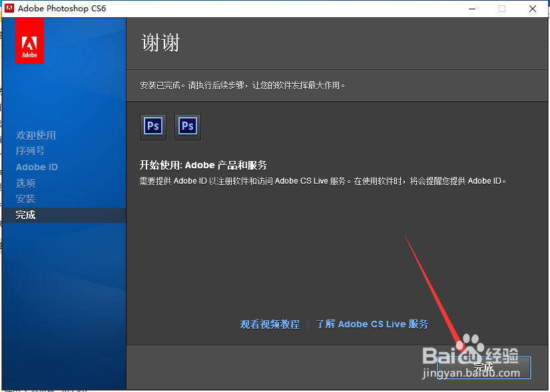
Task: Open the 观看视频教程 link
Action: [270, 324]
